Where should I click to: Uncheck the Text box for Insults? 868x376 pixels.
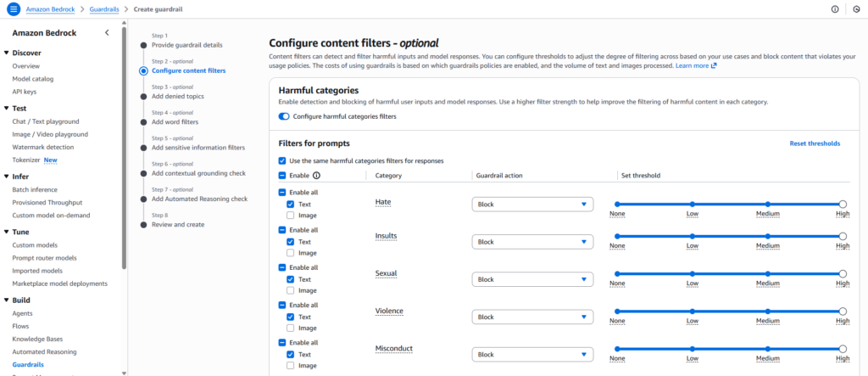[291, 242]
